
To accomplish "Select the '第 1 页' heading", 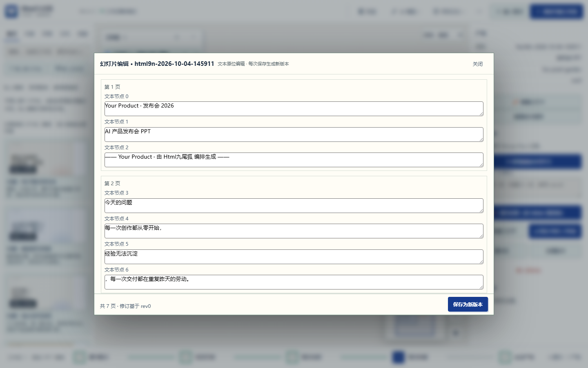I will 112,87.
